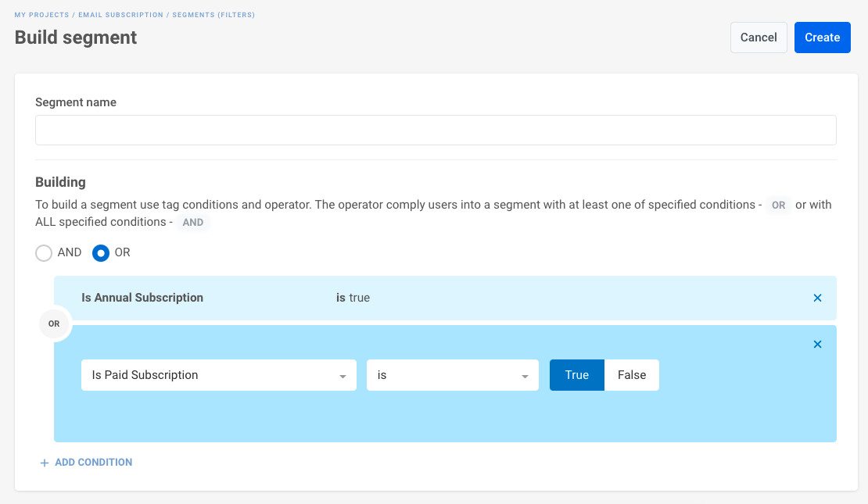
Task: Click the plus icon beside Add Condition
Action: [x=44, y=463]
